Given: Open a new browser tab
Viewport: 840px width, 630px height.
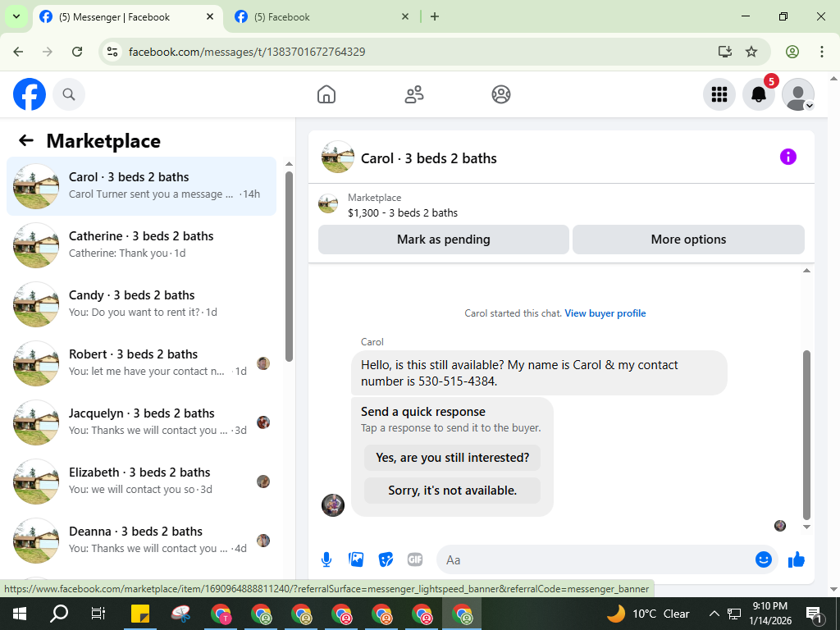Looking at the screenshot, I should 435,16.
